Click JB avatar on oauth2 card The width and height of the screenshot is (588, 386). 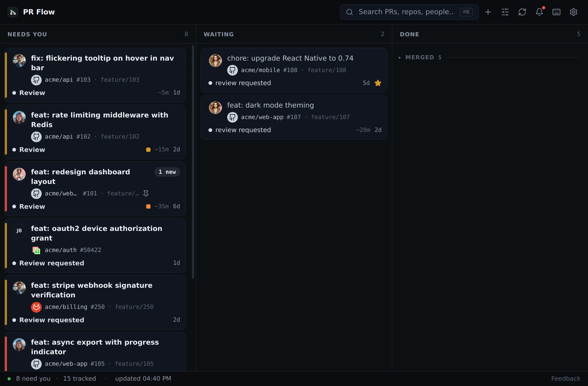(19, 231)
